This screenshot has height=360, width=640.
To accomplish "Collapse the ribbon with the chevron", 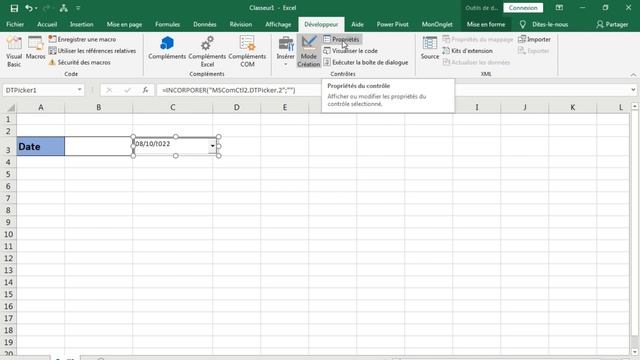I will 633,75.
